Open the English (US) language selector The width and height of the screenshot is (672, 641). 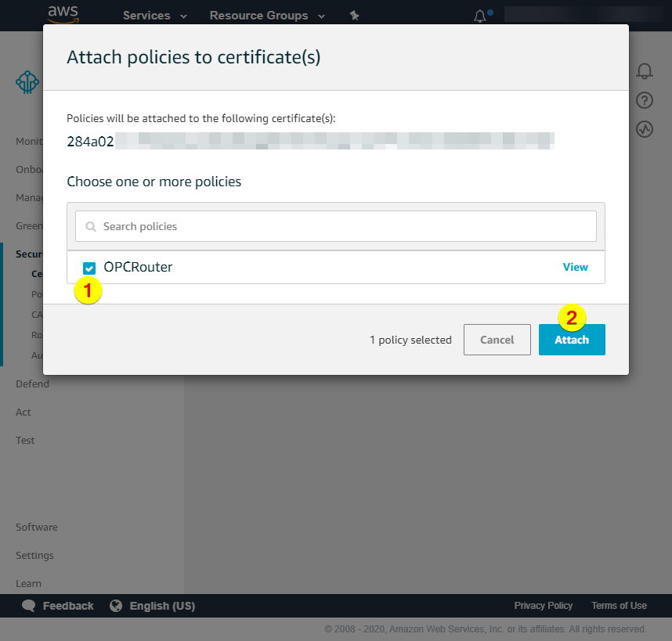tap(161, 606)
